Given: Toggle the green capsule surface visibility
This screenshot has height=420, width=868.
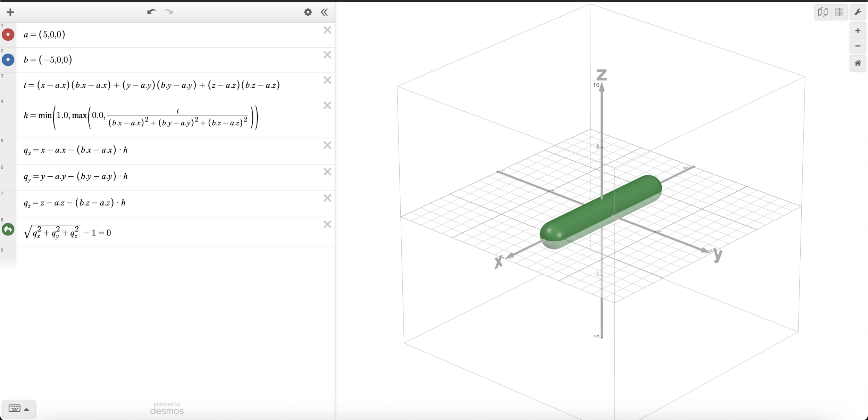Looking at the screenshot, I should [8, 229].
